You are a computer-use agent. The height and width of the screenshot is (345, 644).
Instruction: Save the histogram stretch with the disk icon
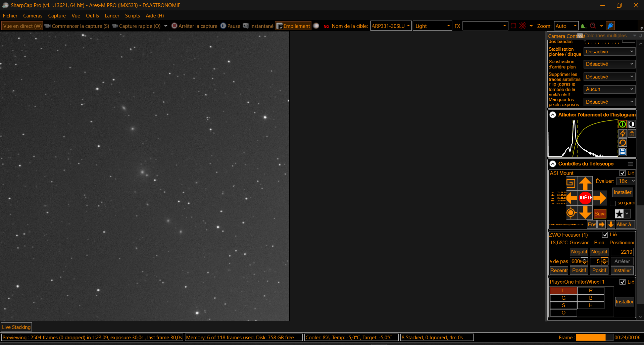[623, 152]
